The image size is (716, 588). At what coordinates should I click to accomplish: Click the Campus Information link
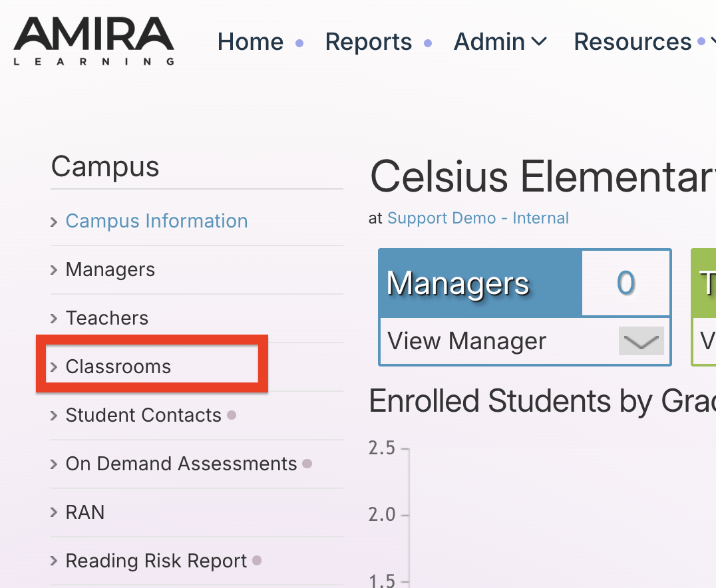(x=156, y=221)
